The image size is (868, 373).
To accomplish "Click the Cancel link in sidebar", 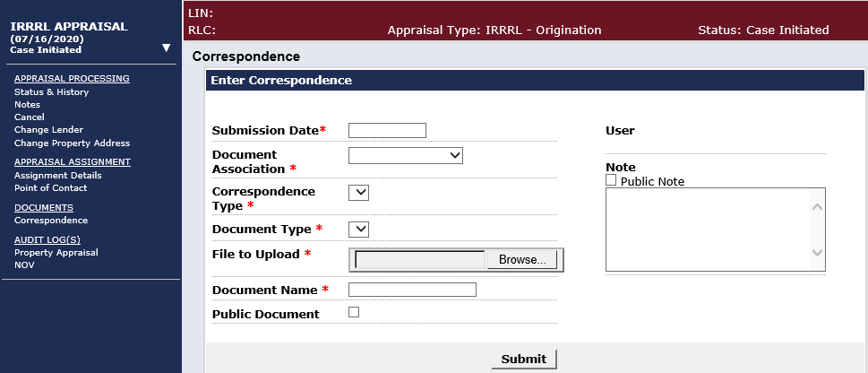I will click(29, 117).
